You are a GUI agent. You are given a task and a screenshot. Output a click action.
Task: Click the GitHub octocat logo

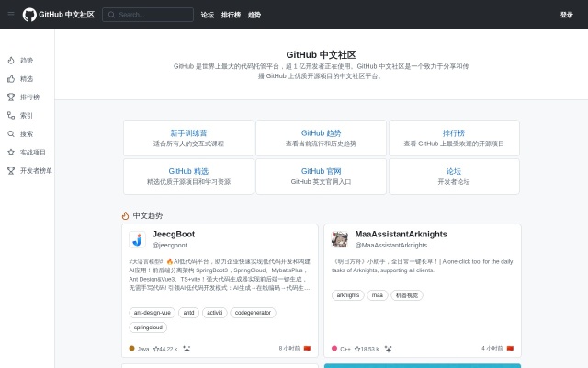coord(29,15)
